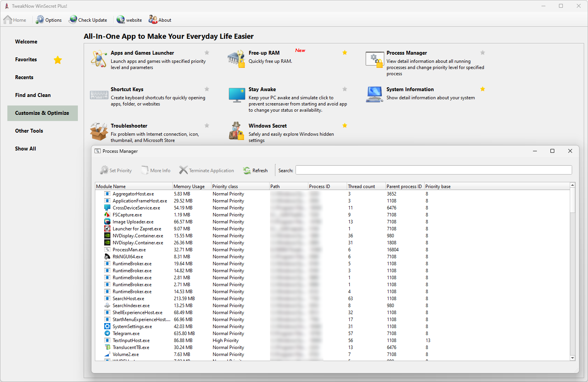Click the process list scroll down arrow
Image resolution: width=588 pixels, height=382 pixels.
point(573,358)
